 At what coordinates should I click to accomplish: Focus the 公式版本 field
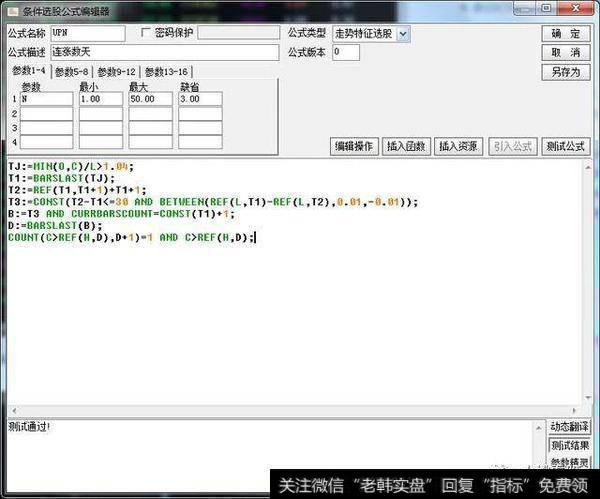(x=346, y=52)
